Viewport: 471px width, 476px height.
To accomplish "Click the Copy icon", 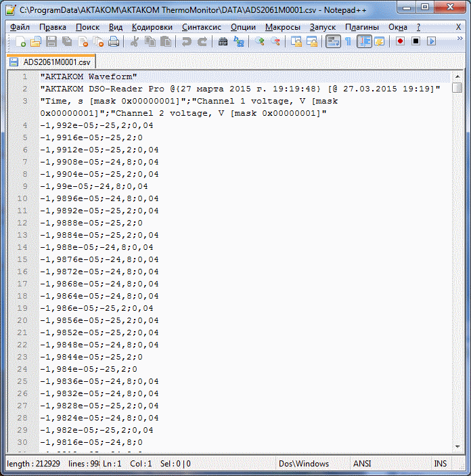I will (x=150, y=41).
